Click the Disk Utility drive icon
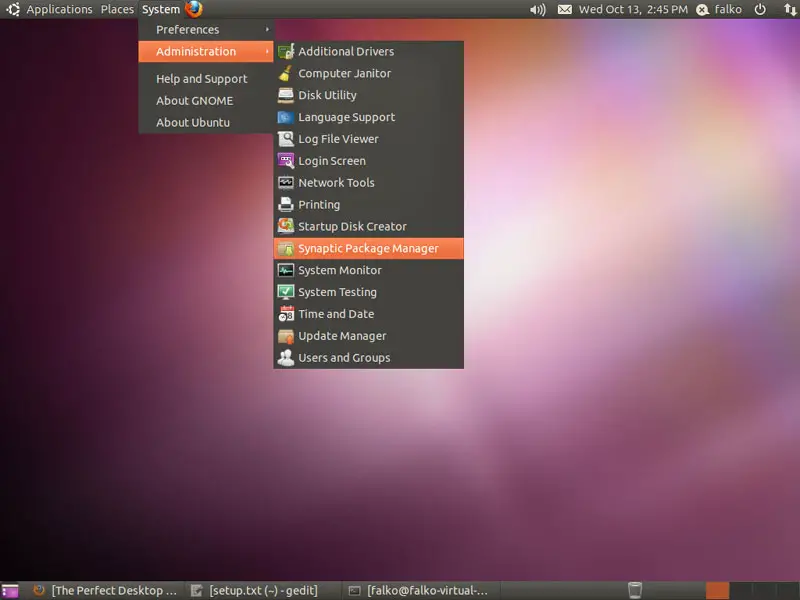Screen dimensions: 800x600 point(286,95)
